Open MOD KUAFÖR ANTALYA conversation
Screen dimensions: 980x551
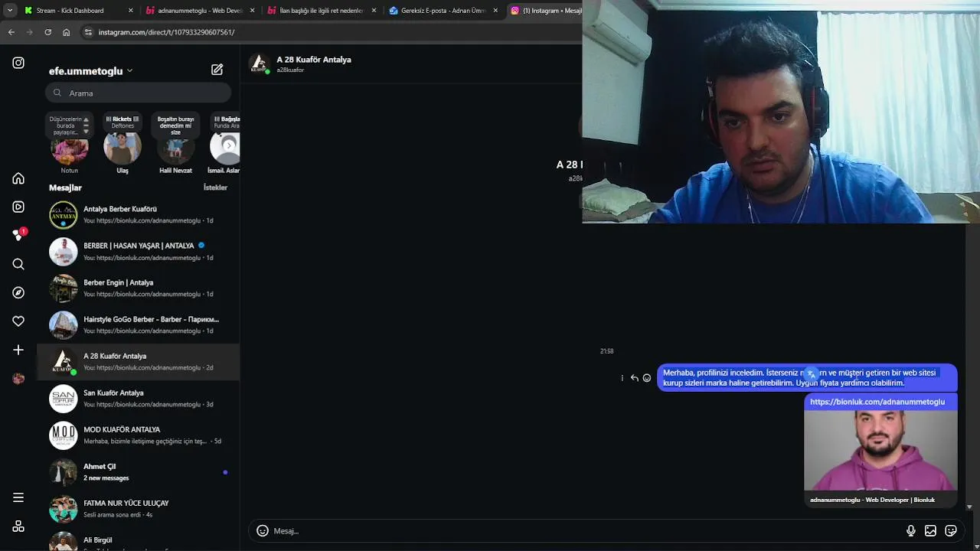(139, 435)
